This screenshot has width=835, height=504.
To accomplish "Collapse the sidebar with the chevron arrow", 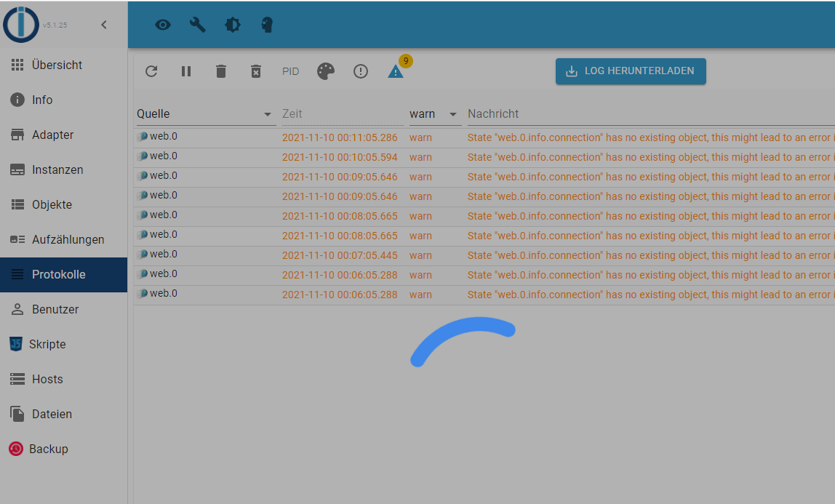I will coord(104,25).
